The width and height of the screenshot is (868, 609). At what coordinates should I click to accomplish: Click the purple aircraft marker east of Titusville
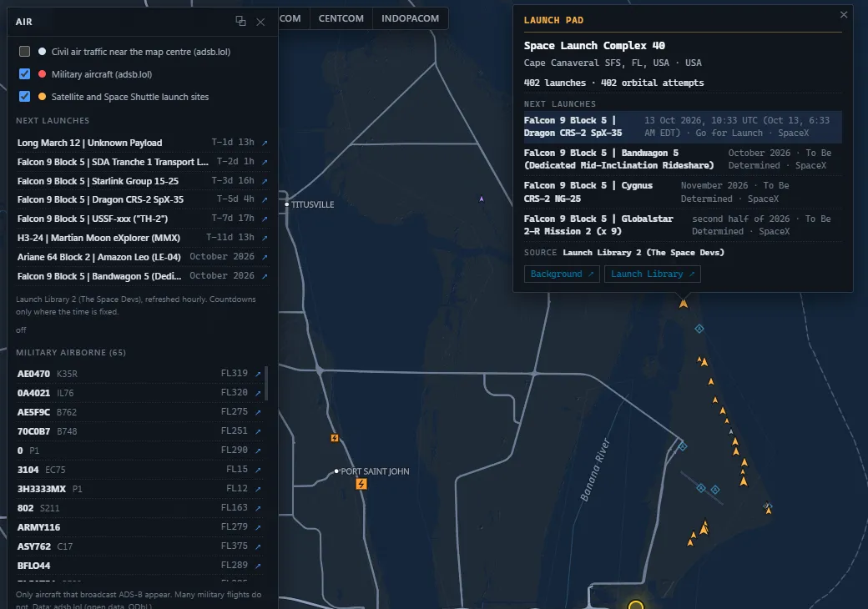[x=482, y=199]
